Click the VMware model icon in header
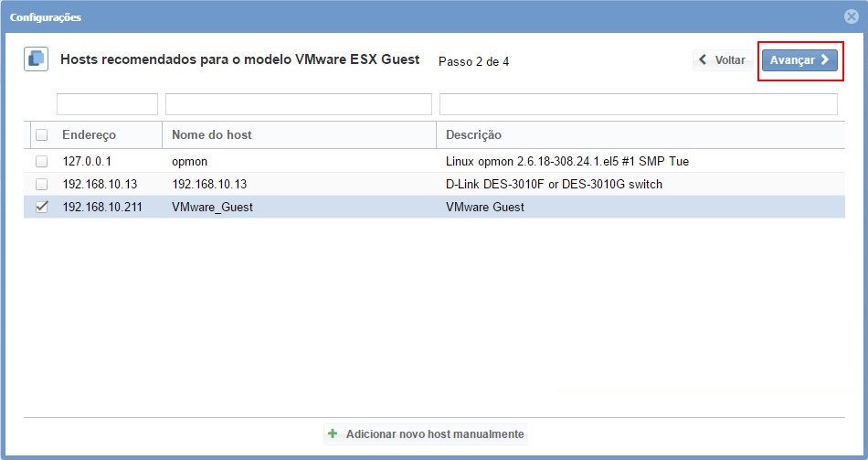 tap(36, 59)
